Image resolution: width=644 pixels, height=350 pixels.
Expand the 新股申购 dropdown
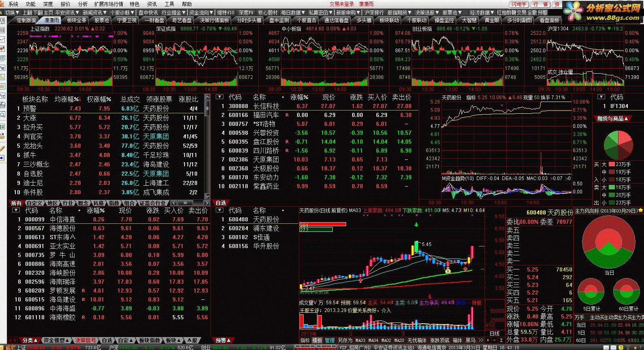point(349,13)
